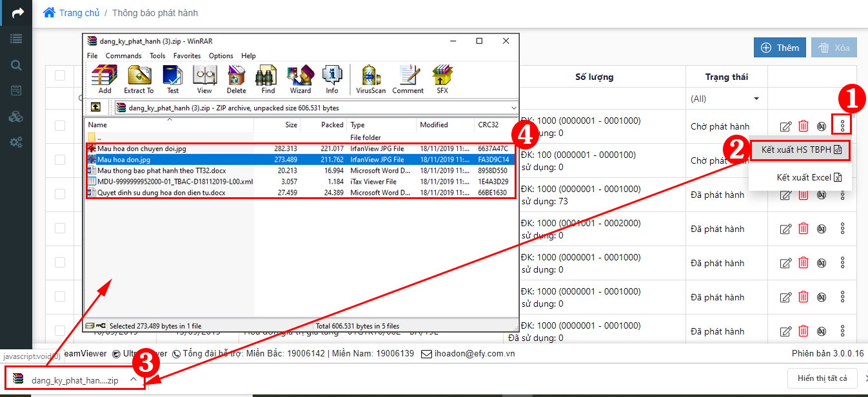Expand the downloaded zip file chevron menu
The height and width of the screenshot is (397, 868).
(133, 380)
